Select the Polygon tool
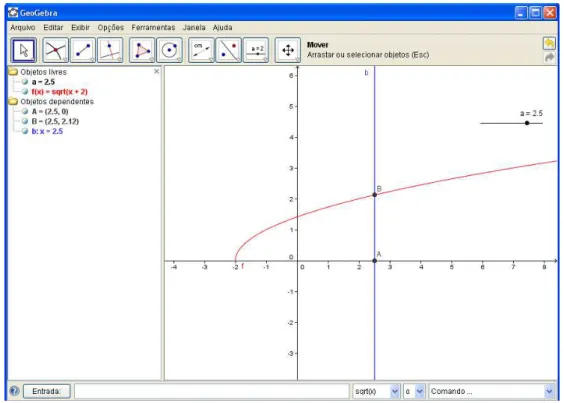This screenshot has height=403, width=564. pyautogui.click(x=142, y=50)
